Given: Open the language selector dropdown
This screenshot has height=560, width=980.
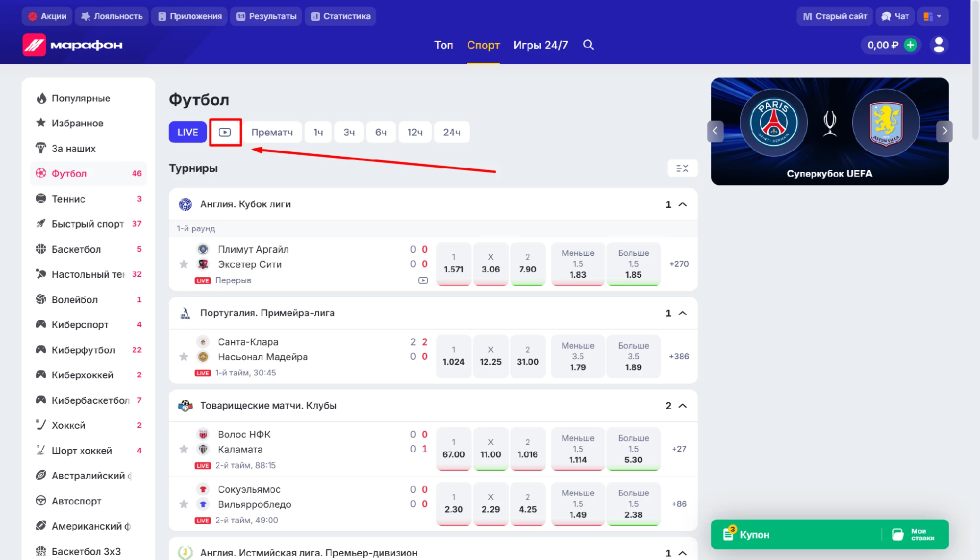Looking at the screenshot, I should point(933,16).
